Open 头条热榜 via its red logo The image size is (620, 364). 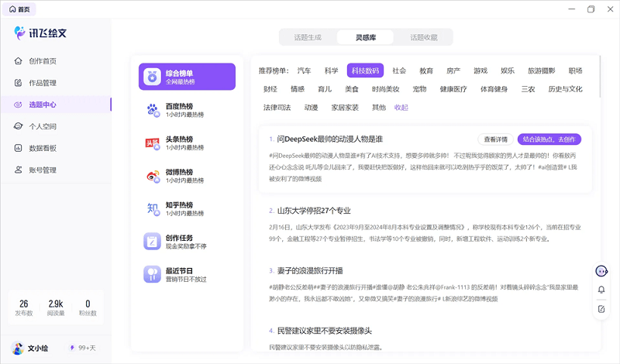[153, 143]
